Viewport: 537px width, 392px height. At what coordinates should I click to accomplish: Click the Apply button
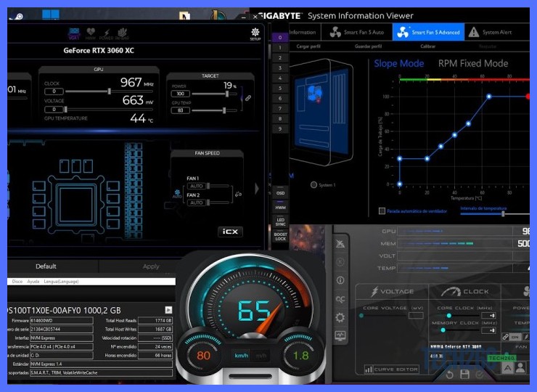click(151, 266)
